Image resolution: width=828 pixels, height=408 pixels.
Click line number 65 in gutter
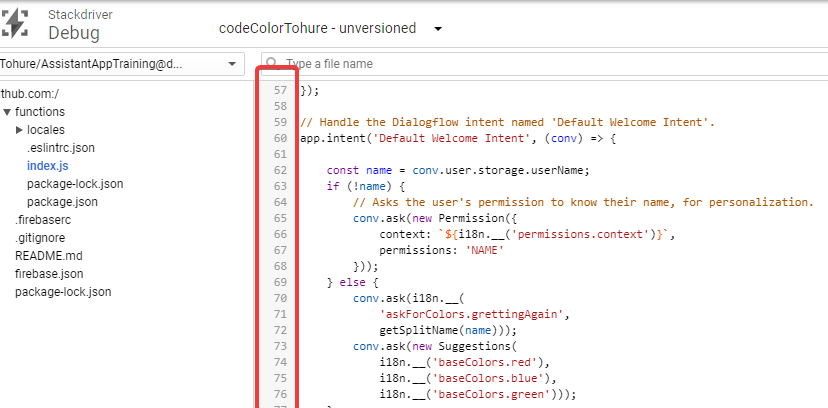pyautogui.click(x=280, y=218)
